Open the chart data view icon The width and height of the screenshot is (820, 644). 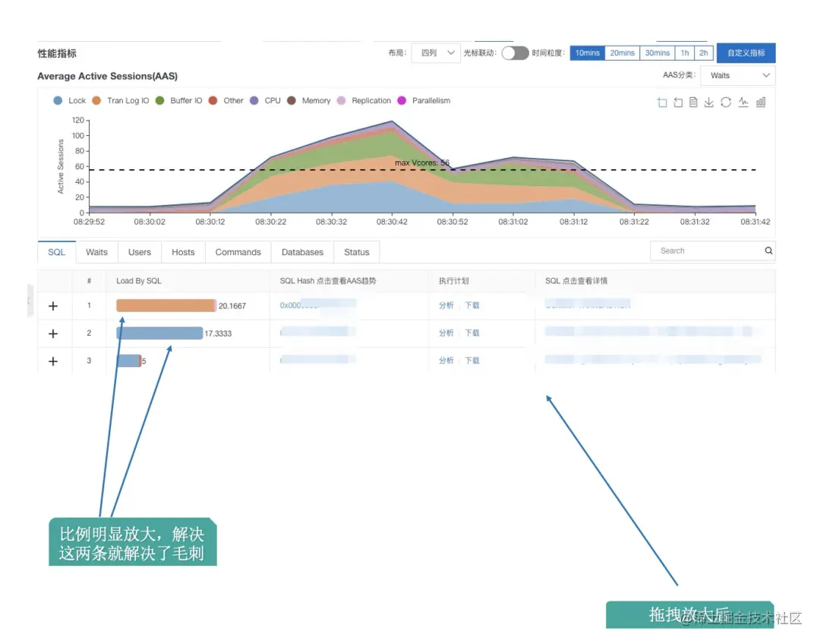693,102
